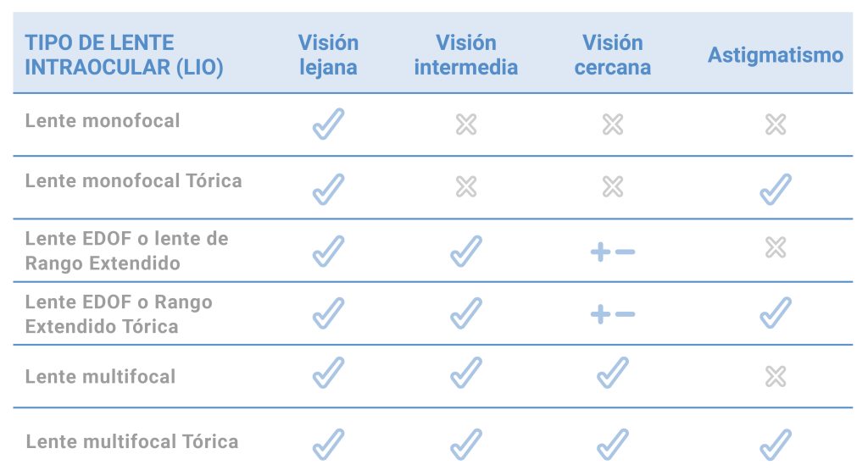Image resolution: width=868 pixels, height=476 pixels.
Task: Click Lente multifocal visión cercana checkmark
Action: [612, 373]
